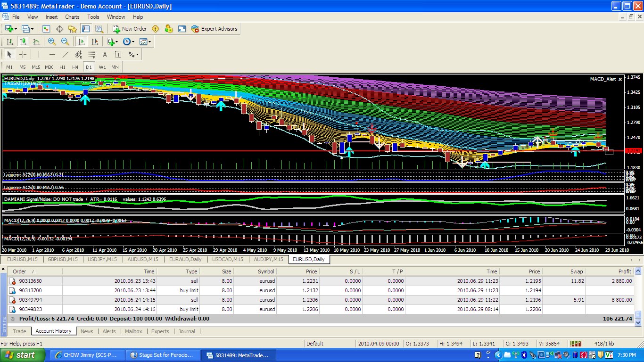The width and height of the screenshot is (644, 362).
Task: Select the W1 timeframe button
Action: 102,67
